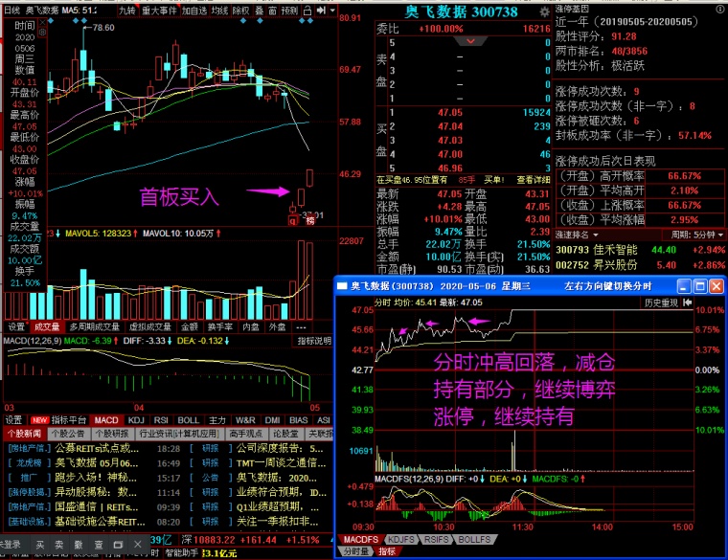The image size is (728, 560).
Task: Click the small gear under the time panel
Action: click(x=42, y=32)
